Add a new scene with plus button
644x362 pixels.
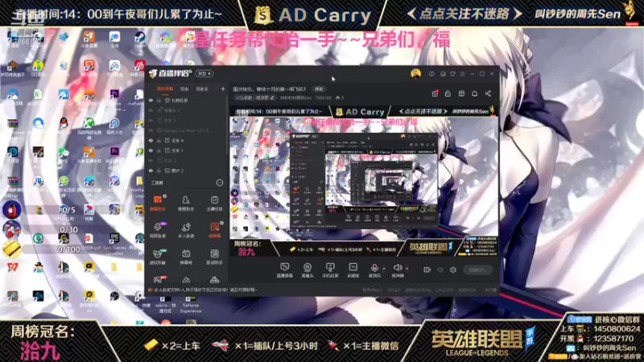[x=223, y=88]
